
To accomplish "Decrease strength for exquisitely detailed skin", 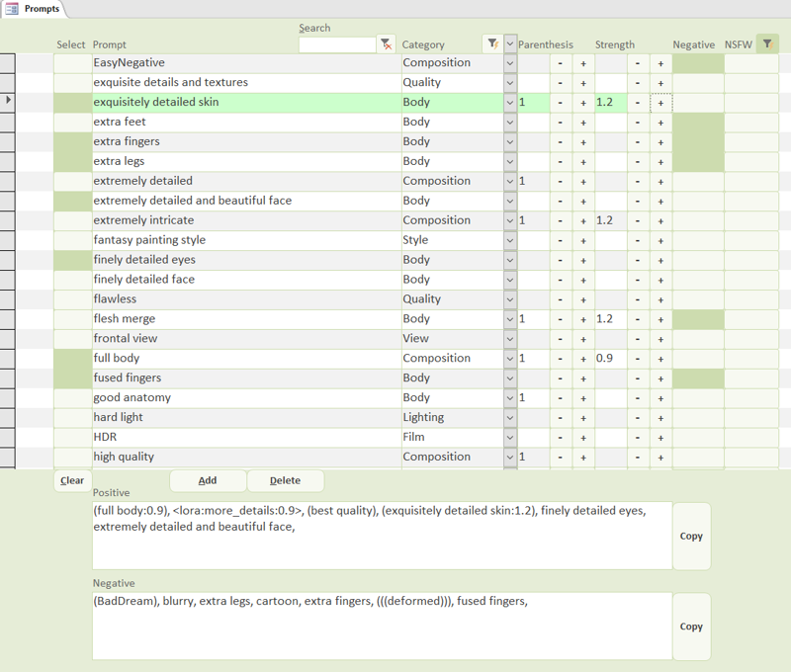I will pos(638,103).
